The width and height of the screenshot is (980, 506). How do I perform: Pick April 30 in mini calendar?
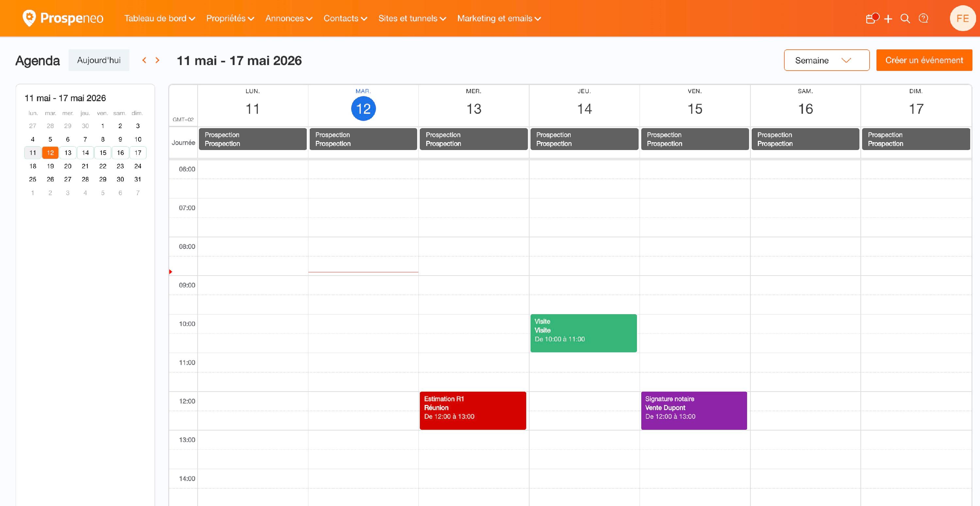click(85, 126)
